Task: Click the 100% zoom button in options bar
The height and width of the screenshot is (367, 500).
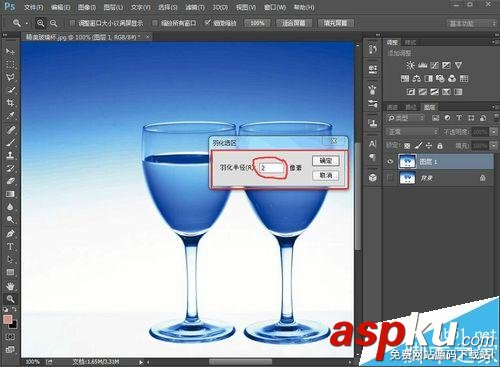Action: (257, 23)
